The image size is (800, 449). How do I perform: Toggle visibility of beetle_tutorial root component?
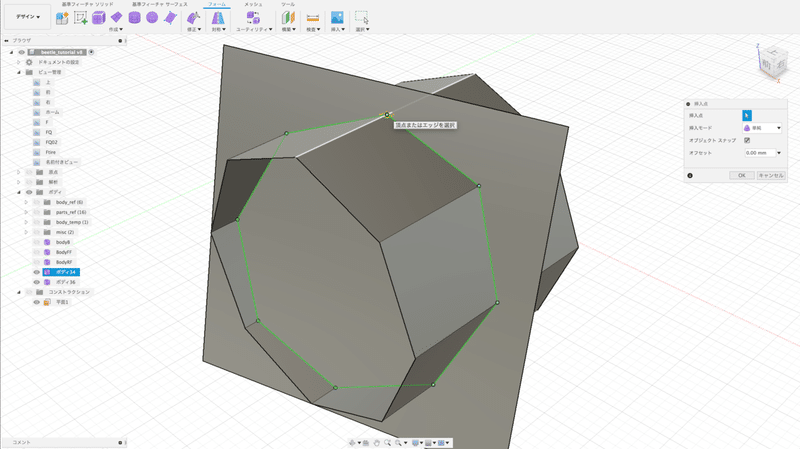point(21,52)
